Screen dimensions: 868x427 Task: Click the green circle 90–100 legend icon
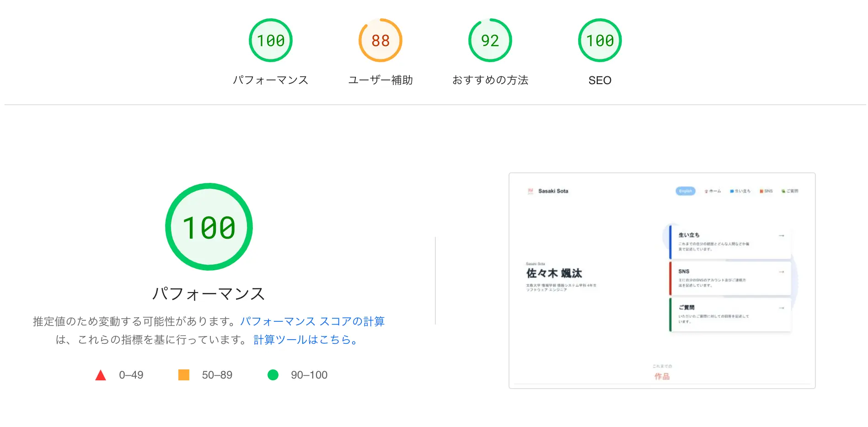(273, 375)
